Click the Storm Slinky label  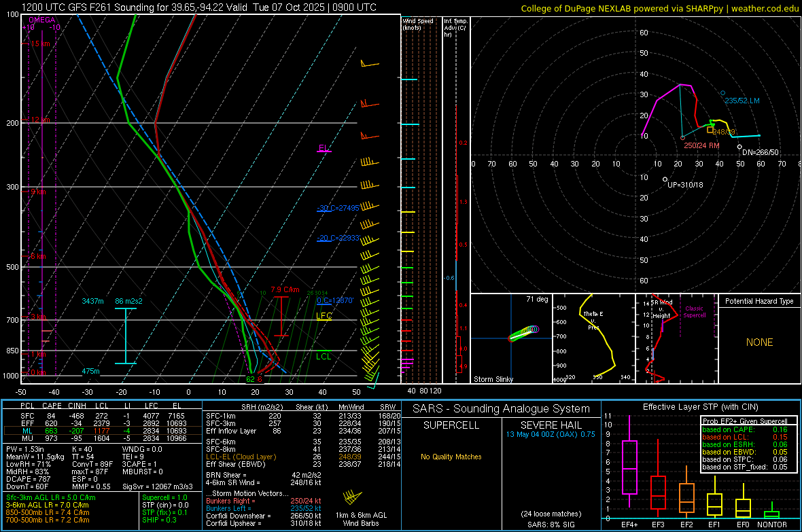(493, 379)
